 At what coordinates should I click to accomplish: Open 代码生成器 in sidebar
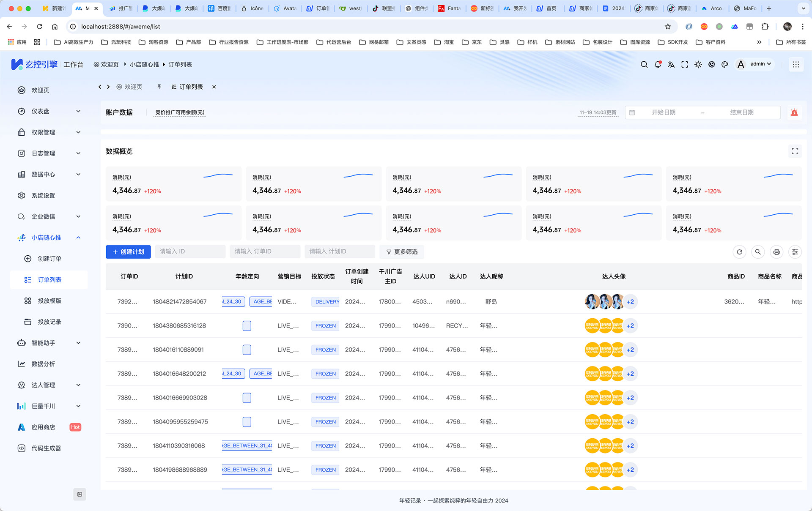49,448
